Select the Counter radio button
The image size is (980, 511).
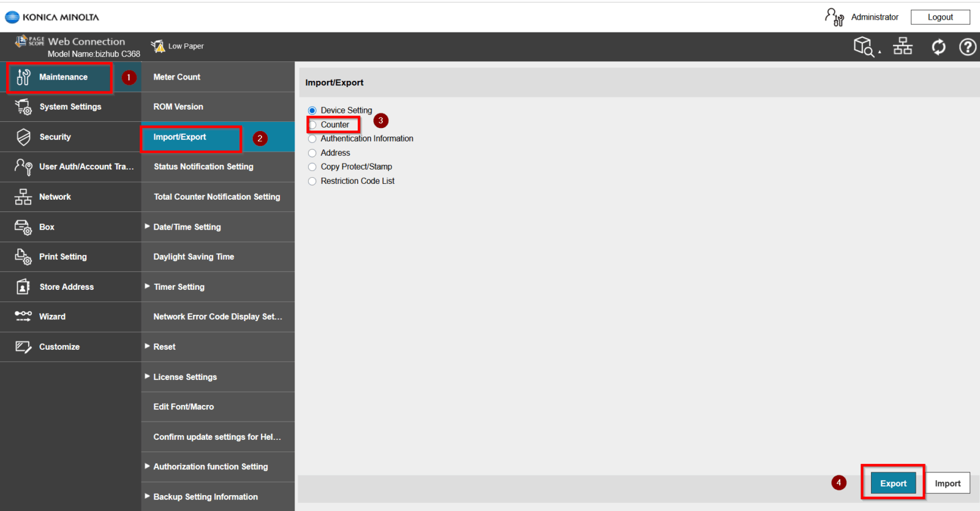312,125
